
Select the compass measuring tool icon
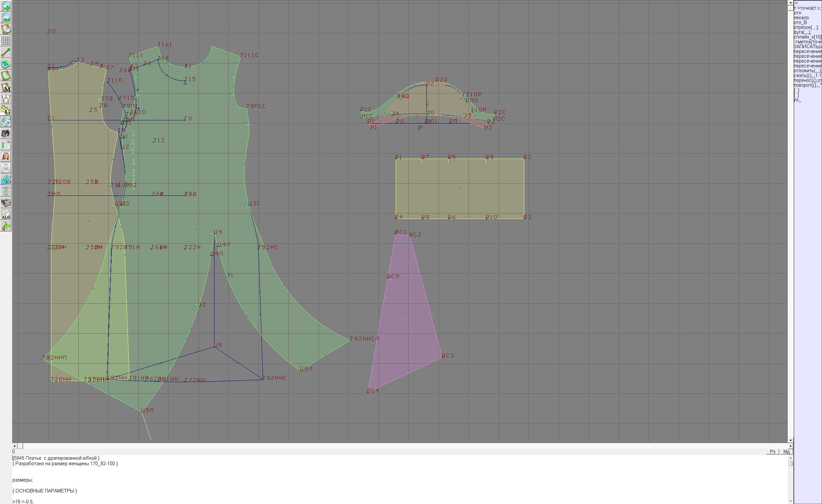(6, 99)
